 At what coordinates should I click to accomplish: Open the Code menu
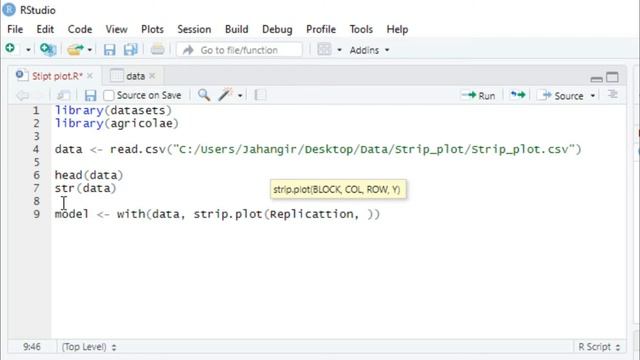[x=80, y=29]
